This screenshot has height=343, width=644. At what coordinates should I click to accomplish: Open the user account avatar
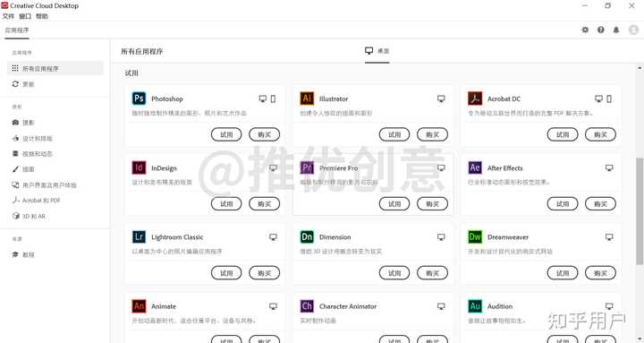coord(634,30)
